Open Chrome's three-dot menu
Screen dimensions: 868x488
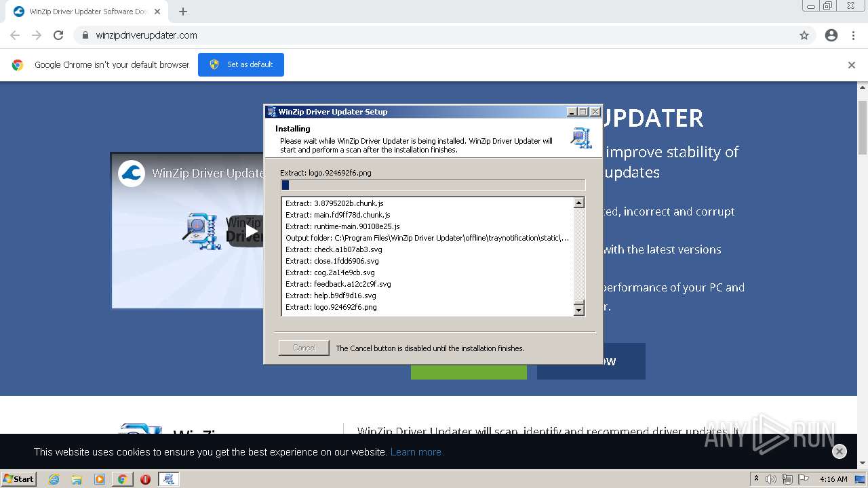pos(853,35)
